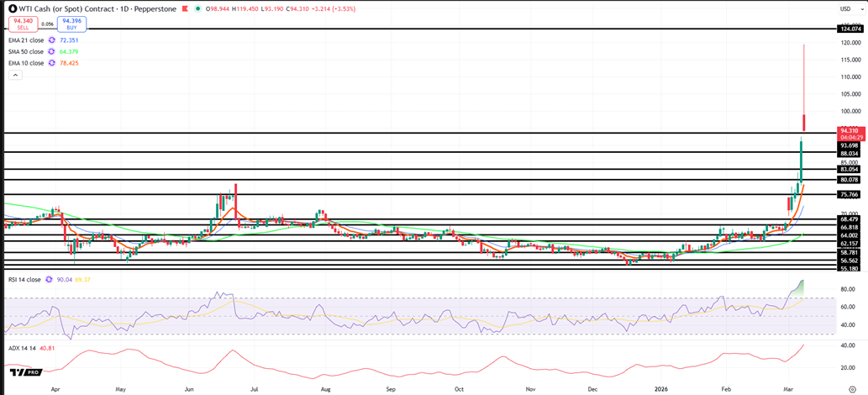This screenshot has width=868, height=395.
Task: Click the EMA 10 value 78.425
Action: (x=69, y=62)
